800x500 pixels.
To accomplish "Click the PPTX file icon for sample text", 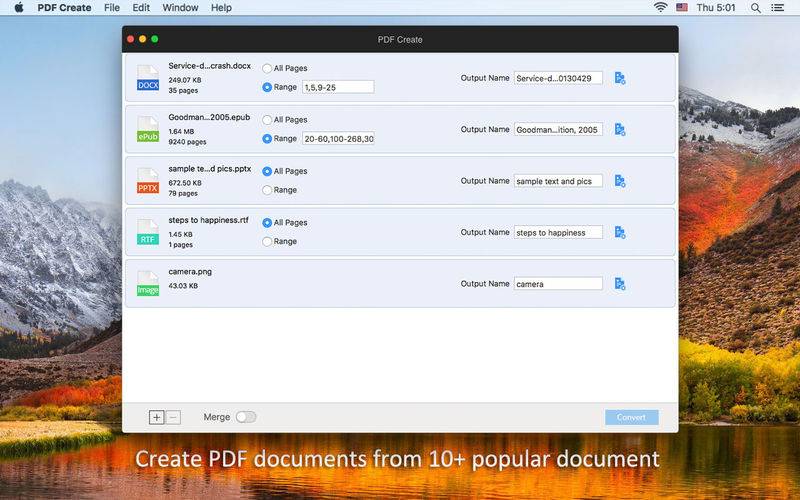I will (148, 181).
